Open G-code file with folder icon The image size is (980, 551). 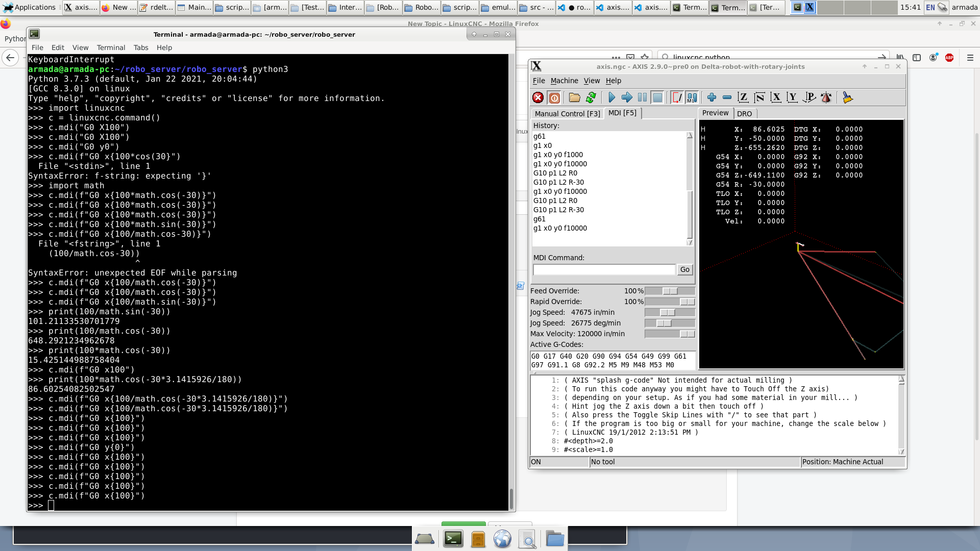pyautogui.click(x=575, y=97)
